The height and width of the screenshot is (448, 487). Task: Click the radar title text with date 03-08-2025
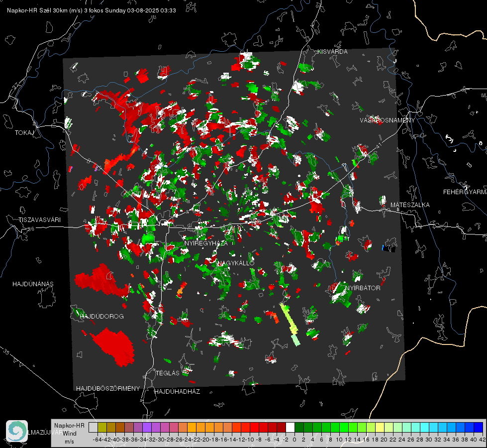pyautogui.click(x=92, y=10)
